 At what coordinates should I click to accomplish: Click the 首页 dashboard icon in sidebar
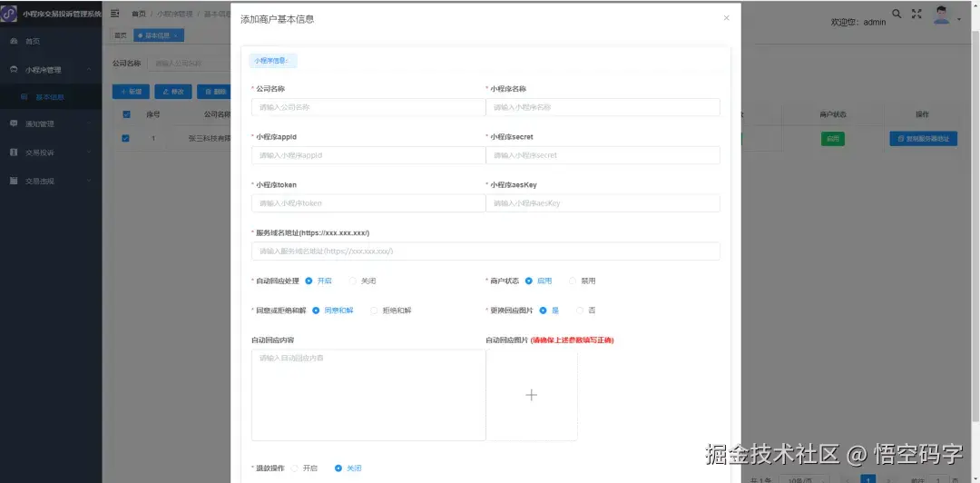coord(14,41)
